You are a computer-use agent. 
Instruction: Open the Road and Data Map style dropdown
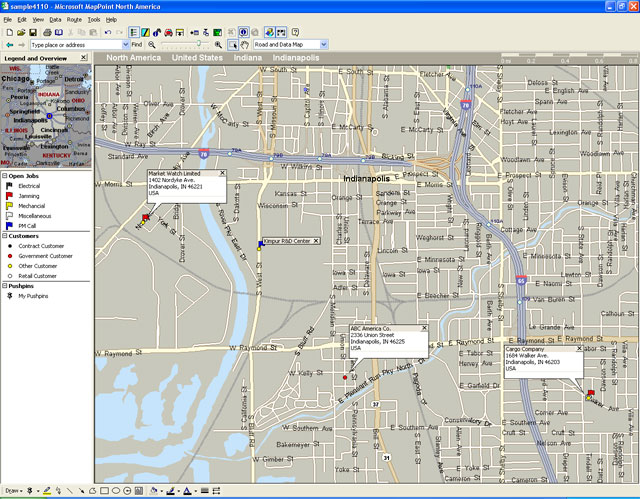pyautogui.click(x=324, y=44)
